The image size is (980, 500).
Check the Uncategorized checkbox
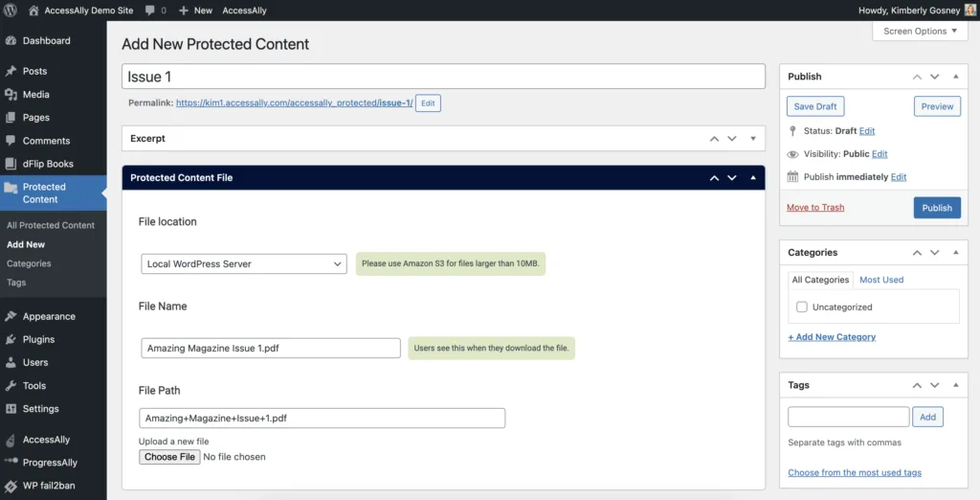click(802, 307)
